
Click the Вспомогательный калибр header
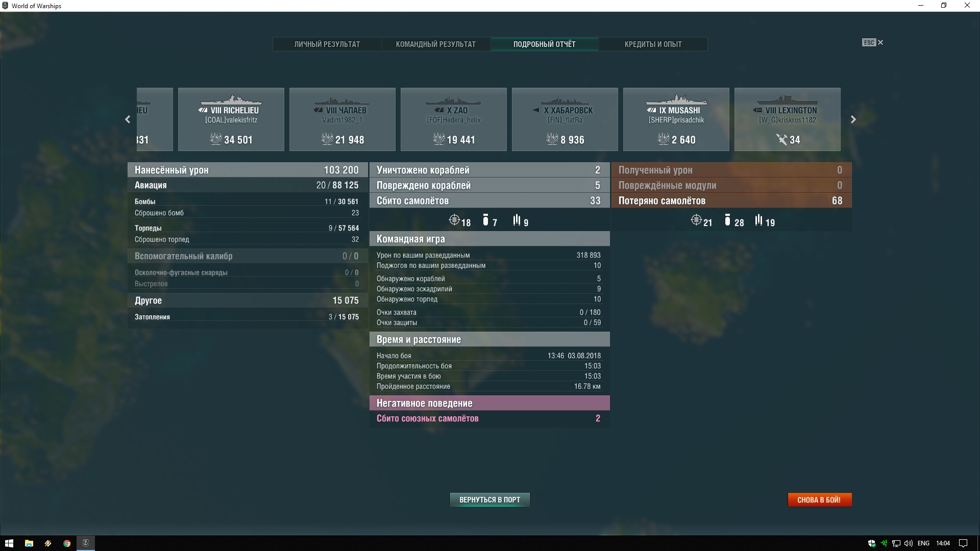point(248,256)
